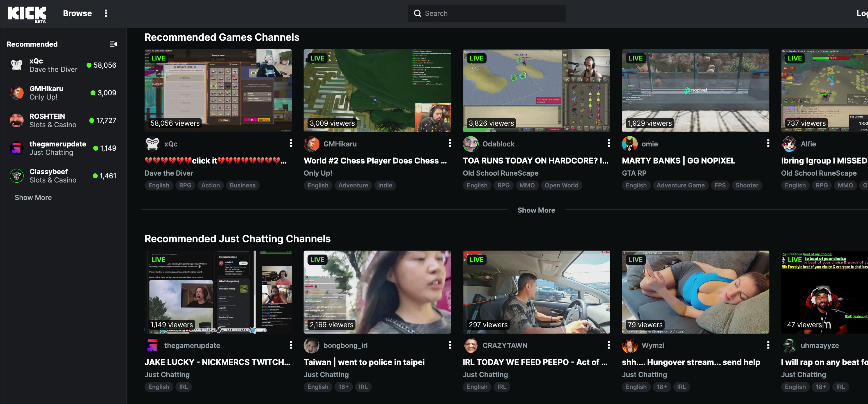Viewport: 868px width, 404px height.
Task: Click Classybeef's avatar icon
Action: point(17,176)
